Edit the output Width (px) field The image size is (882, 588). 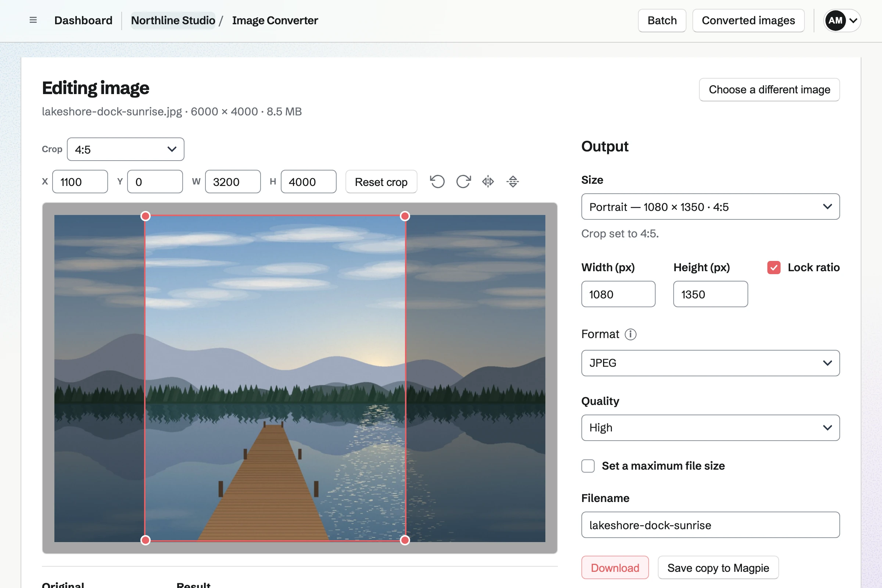(x=619, y=294)
